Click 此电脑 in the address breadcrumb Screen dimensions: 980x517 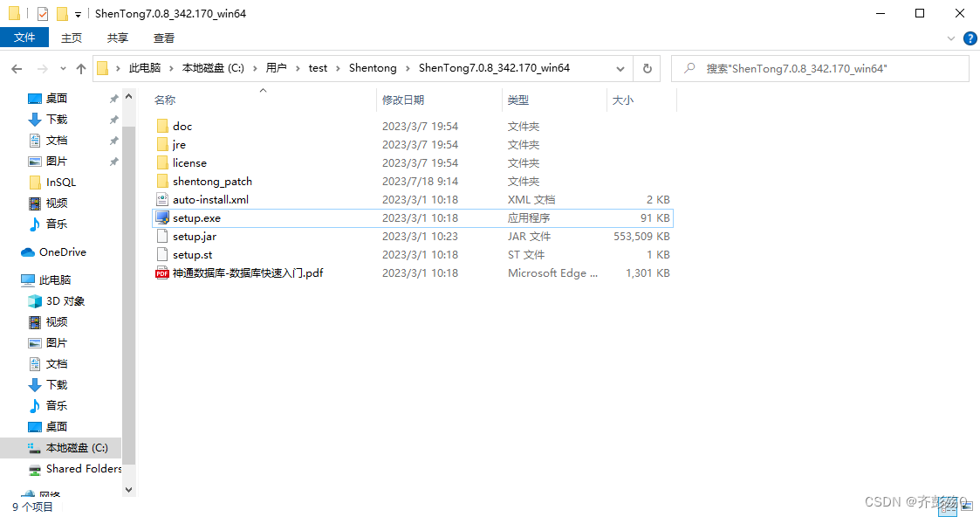[144, 68]
